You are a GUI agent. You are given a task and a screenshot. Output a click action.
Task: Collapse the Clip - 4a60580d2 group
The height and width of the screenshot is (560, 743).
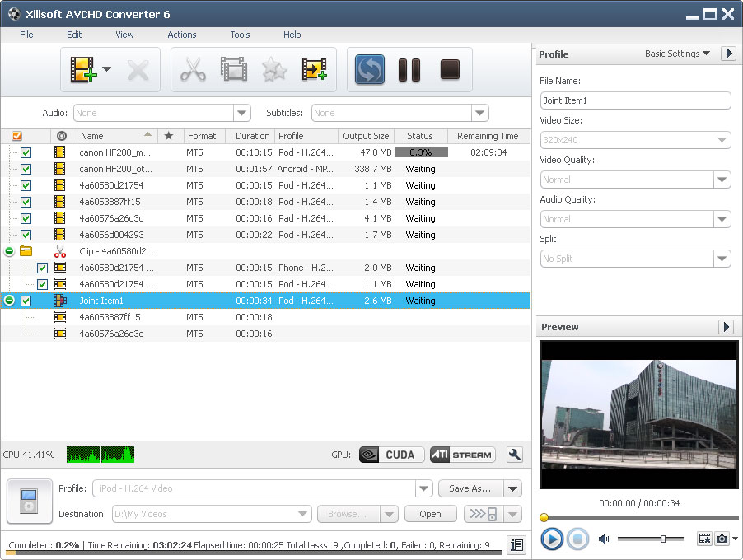(x=9, y=251)
